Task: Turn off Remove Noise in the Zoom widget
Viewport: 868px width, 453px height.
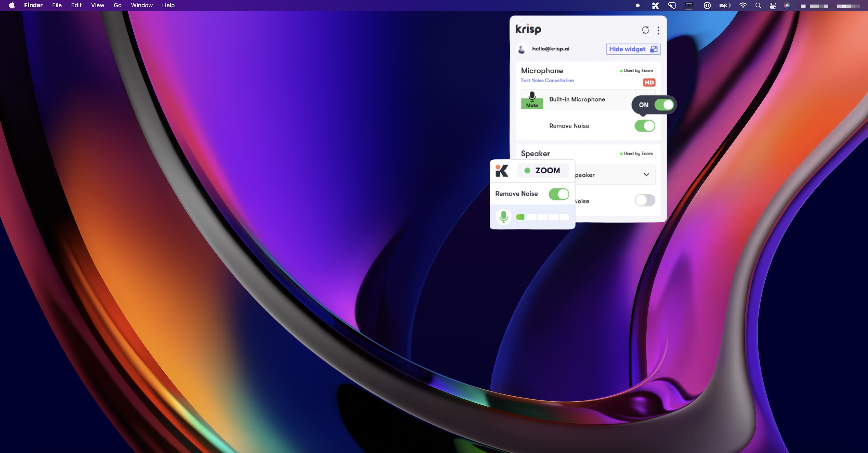Action: click(x=559, y=194)
